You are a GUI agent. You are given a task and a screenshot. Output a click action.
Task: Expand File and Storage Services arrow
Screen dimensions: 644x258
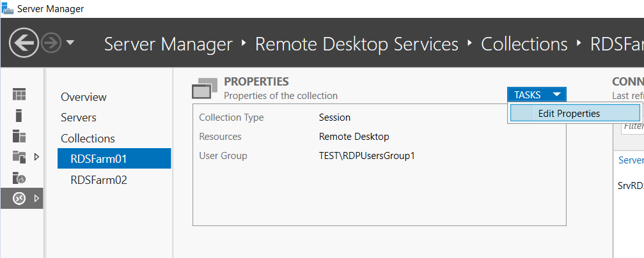pos(36,156)
